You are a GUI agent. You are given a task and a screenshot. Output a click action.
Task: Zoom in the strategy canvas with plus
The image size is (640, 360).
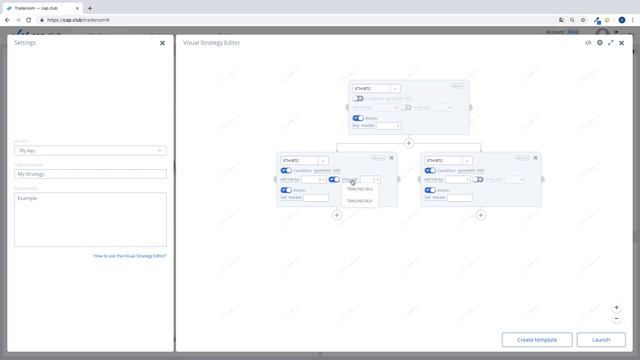(616, 307)
